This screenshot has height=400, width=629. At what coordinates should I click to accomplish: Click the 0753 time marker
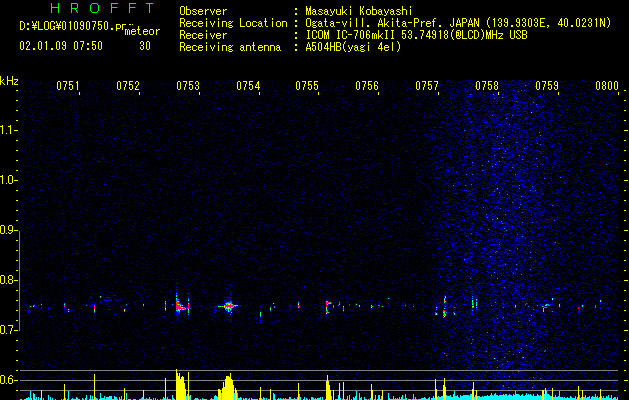[188, 86]
